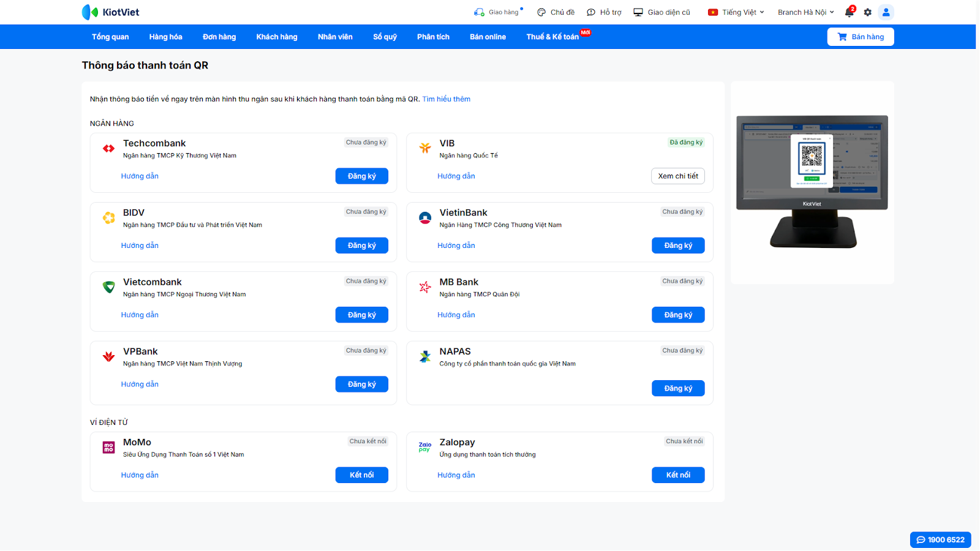
Task: Click NAPAS's Chưa đăng ký status badge
Action: [x=682, y=350]
